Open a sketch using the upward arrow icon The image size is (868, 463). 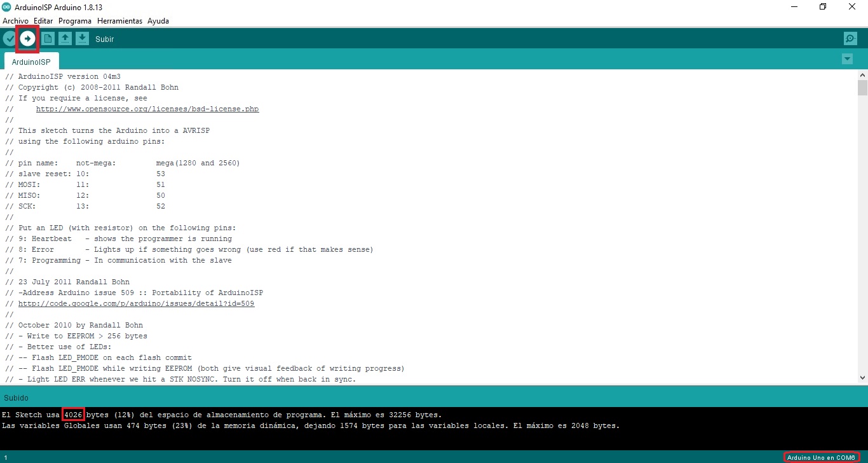65,38
